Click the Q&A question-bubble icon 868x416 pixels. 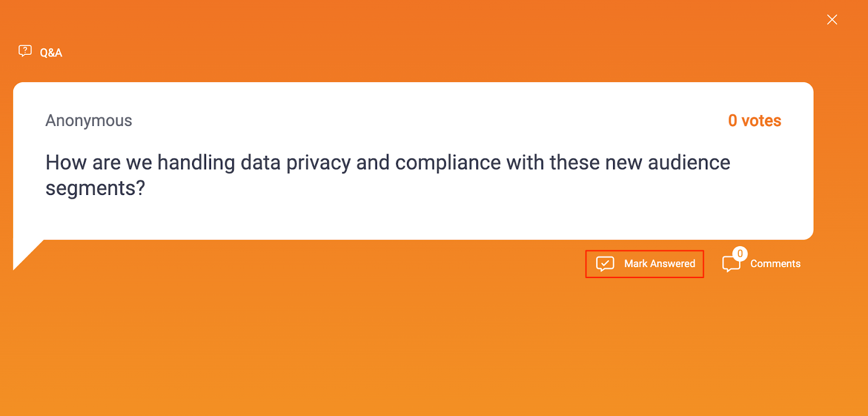[x=25, y=52]
